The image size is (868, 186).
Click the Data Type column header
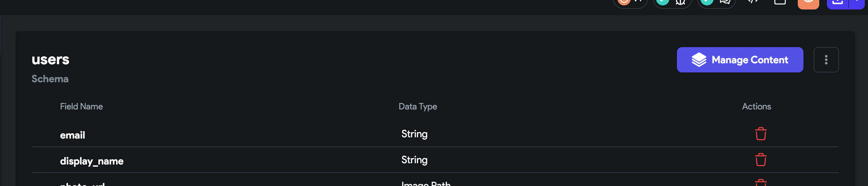click(418, 106)
